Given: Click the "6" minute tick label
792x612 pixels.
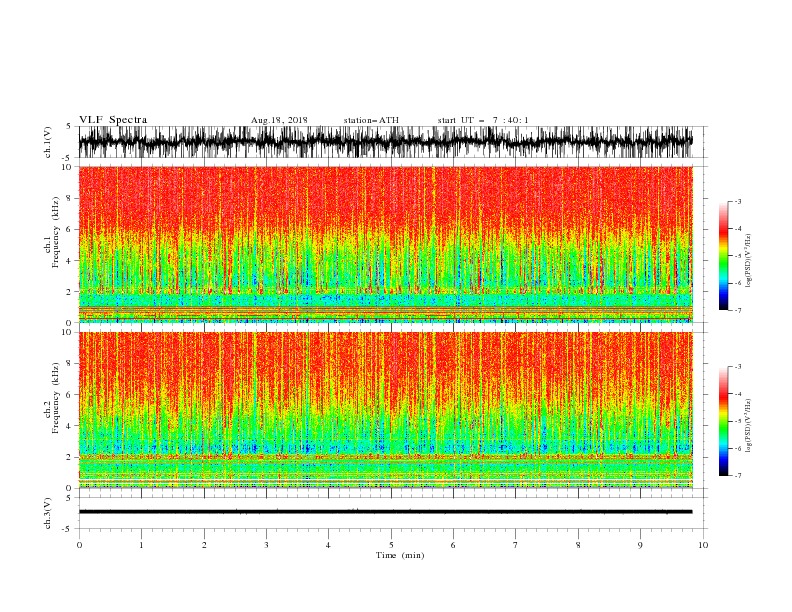Looking at the screenshot, I should [453, 545].
